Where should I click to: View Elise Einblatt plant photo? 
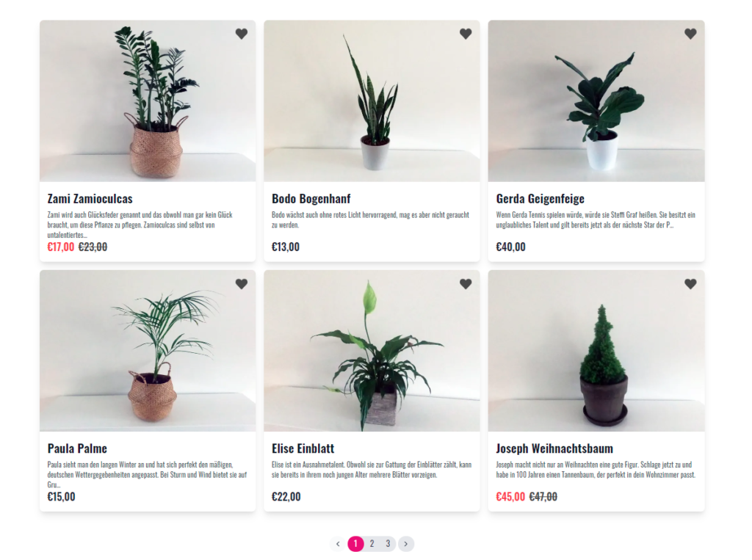[372, 351]
